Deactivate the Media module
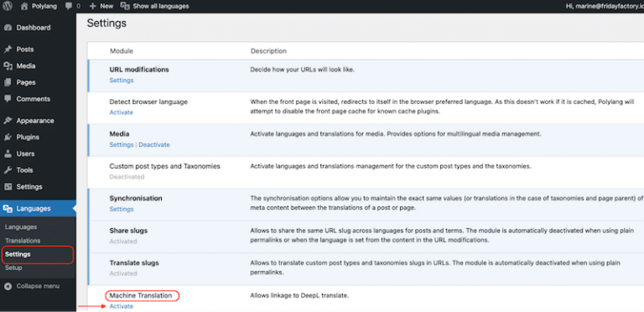 coord(154,145)
